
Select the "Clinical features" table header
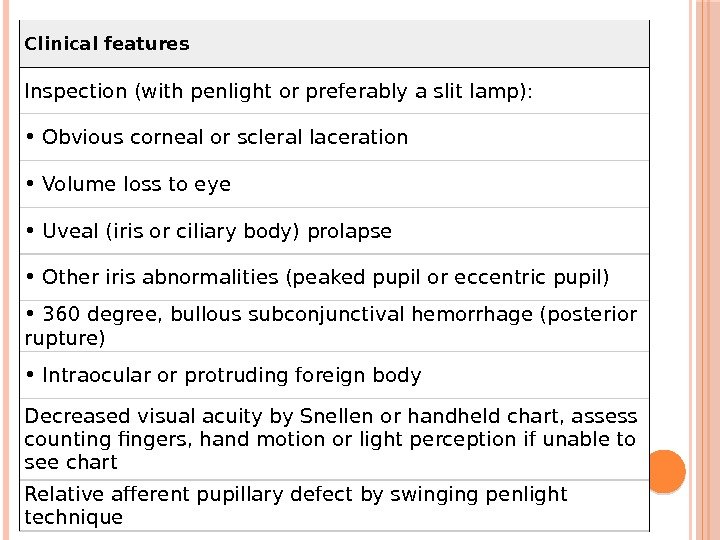(106, 44)
